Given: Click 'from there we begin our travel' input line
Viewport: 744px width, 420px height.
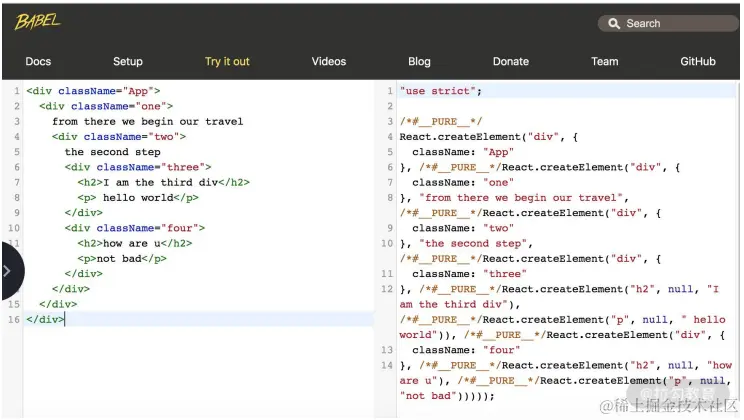Looking at the screenshot, I should pos(148,121).
